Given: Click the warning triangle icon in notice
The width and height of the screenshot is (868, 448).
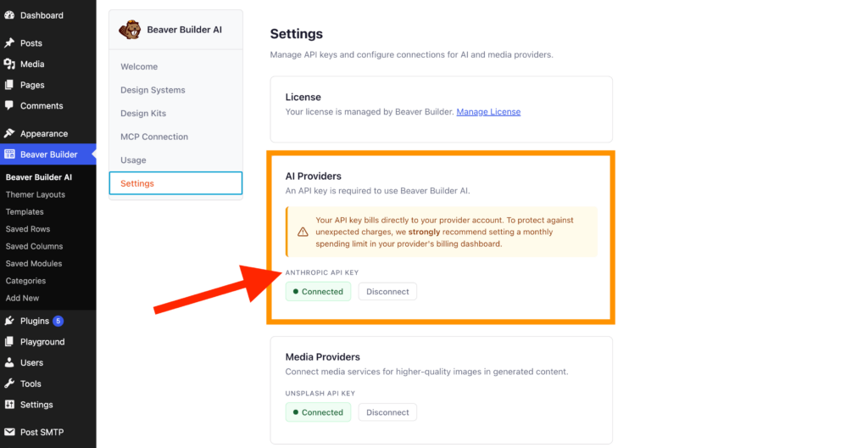Looking at the screenshot, I should (303, 232).
